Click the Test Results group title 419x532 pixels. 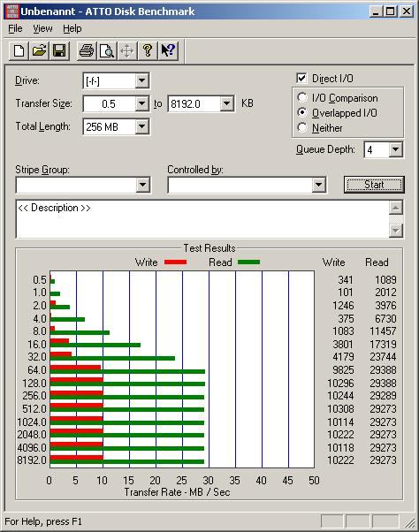(x=209, y=248)
